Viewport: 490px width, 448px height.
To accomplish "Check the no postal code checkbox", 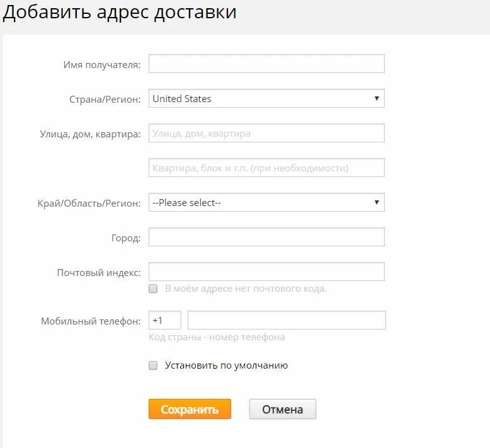I will (153, 289).
